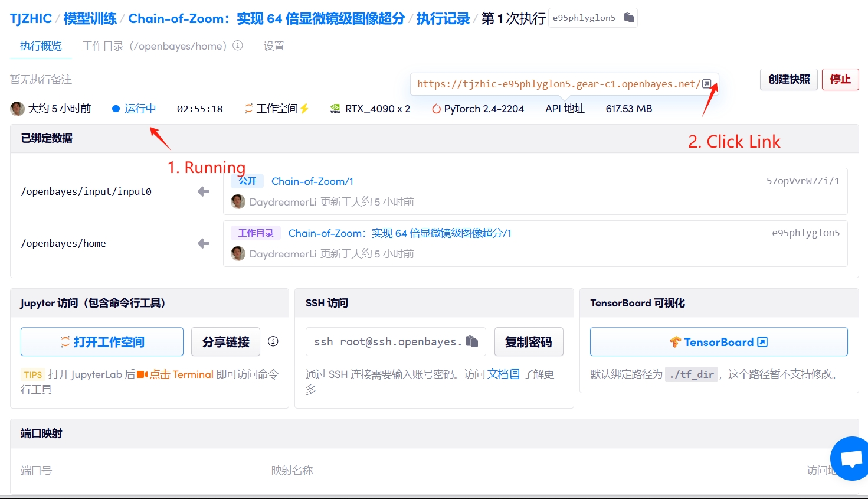Click 打开工作空间 to launch Jupyter

102,342
